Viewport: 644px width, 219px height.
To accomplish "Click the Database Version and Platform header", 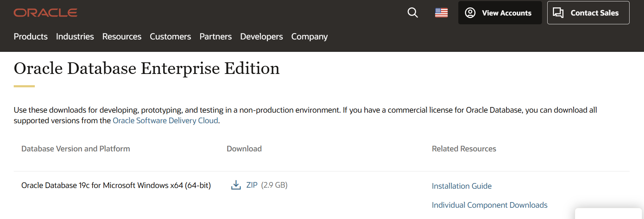I will (76, 149).
